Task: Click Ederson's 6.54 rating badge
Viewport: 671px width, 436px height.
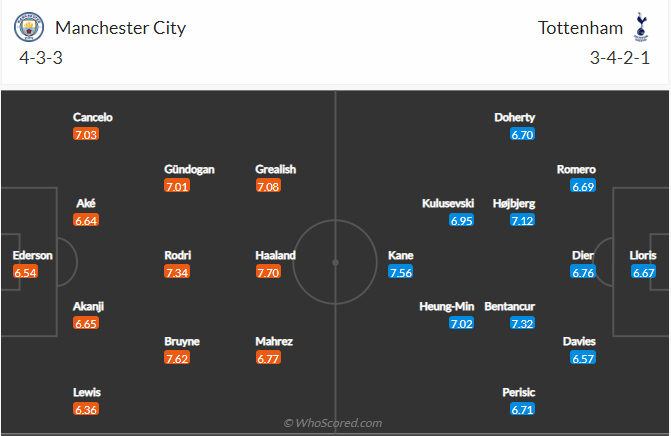Action: 25,272
